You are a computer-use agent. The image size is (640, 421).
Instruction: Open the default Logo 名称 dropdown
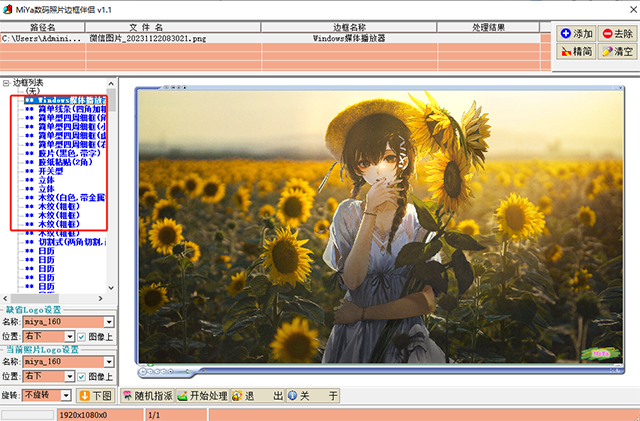112,323
